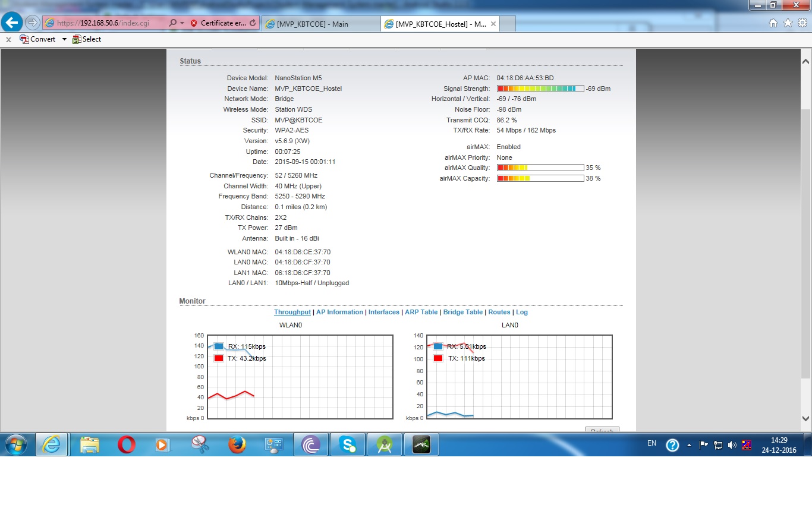Click the page scrollbar down arrow
The height and width of the screenshot is (508, 812).
[805, 418]
